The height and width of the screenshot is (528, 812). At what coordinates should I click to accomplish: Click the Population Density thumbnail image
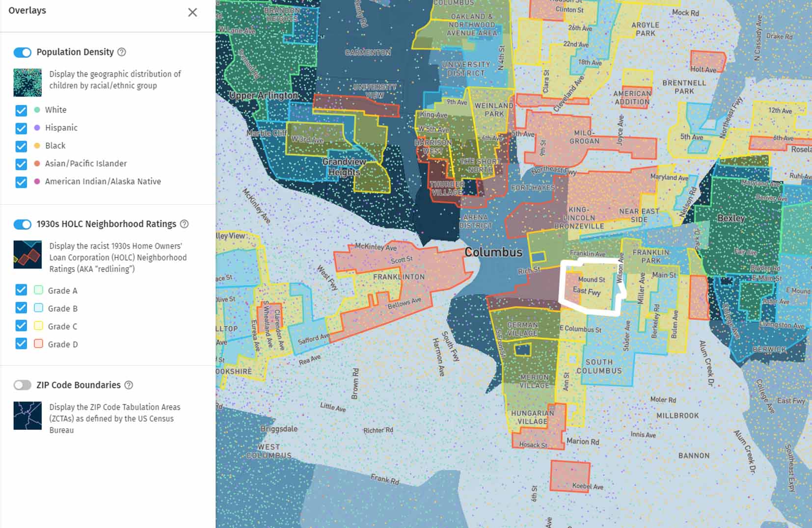(x=27, y=82)
